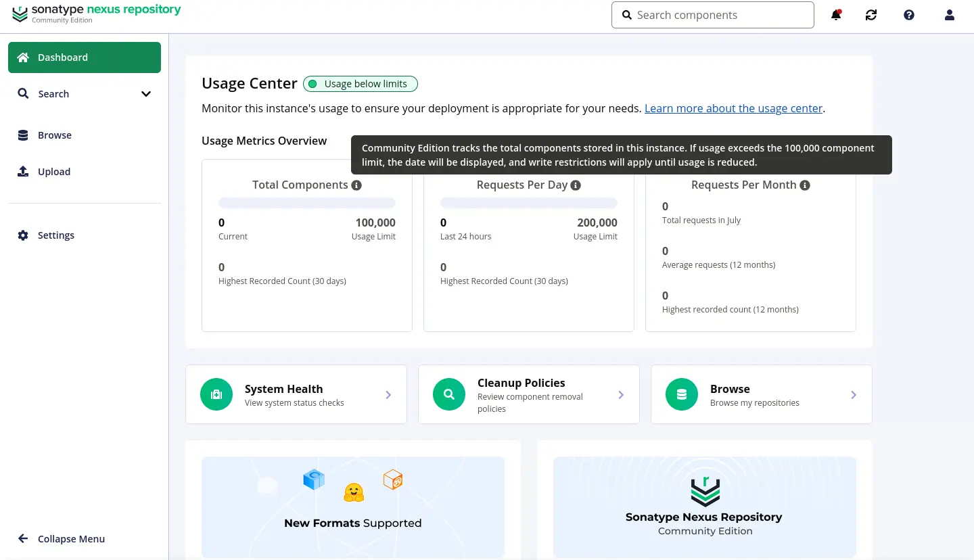Screen dimensions: 974x560
Task: Follow Learn more about the usage center link
Action: (733, 108)
